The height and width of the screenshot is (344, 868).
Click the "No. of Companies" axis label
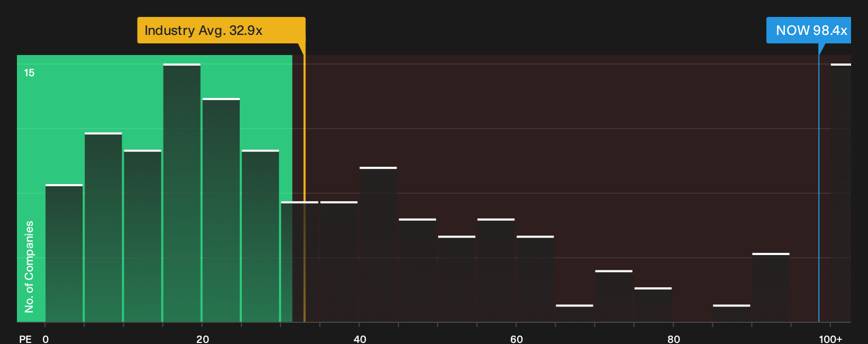(x=29, y=267)
